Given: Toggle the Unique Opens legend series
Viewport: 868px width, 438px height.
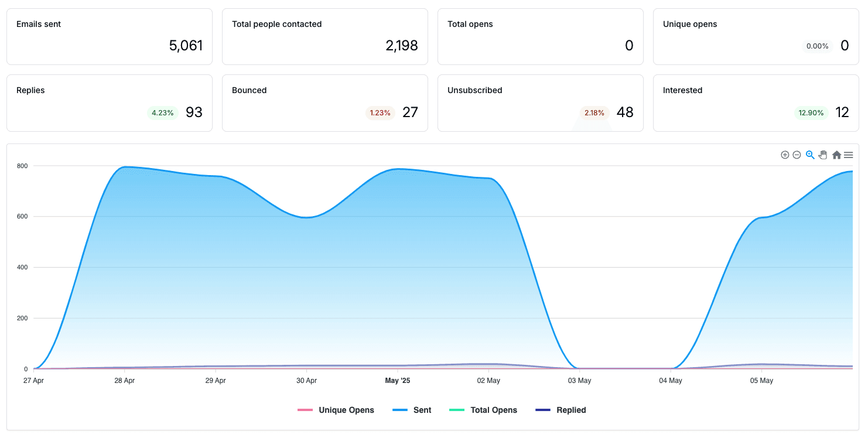Looking at the screenshot, I should 336,410.
